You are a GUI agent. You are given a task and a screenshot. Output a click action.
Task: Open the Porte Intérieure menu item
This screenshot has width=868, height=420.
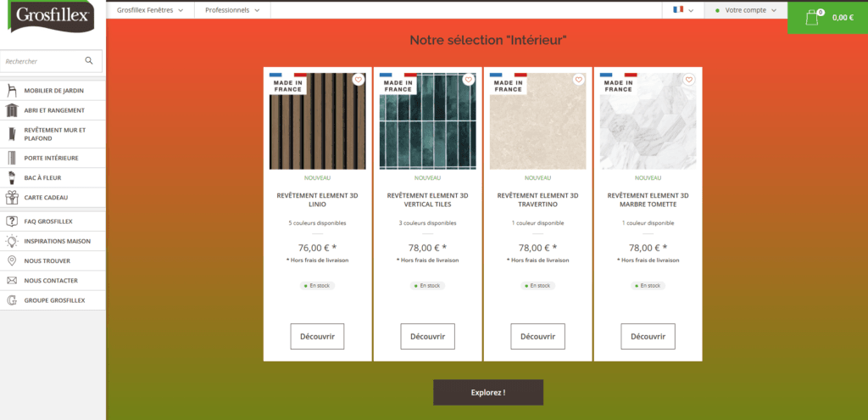[51, 158]
